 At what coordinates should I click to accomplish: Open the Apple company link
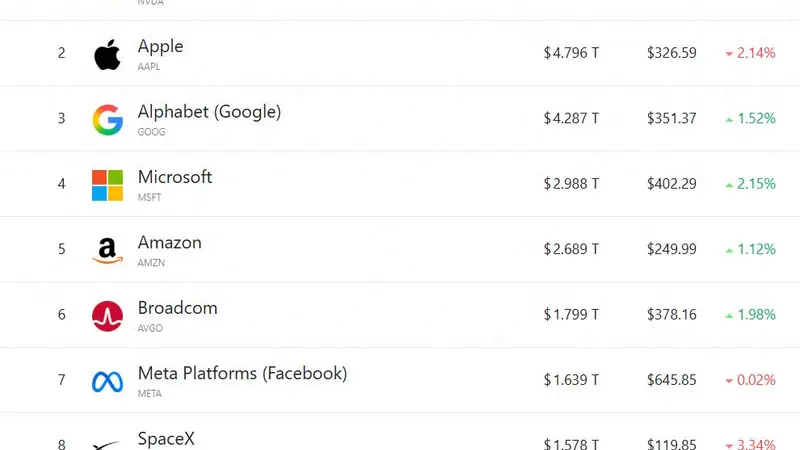point(160,46)
